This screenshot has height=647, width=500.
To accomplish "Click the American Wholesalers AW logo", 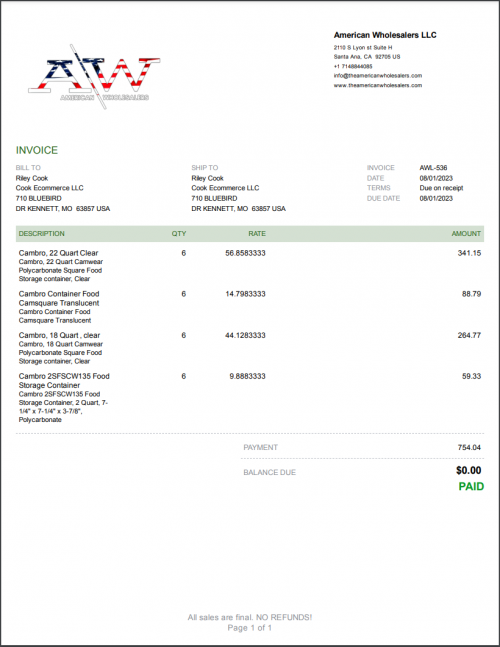I will pos(94,76).
